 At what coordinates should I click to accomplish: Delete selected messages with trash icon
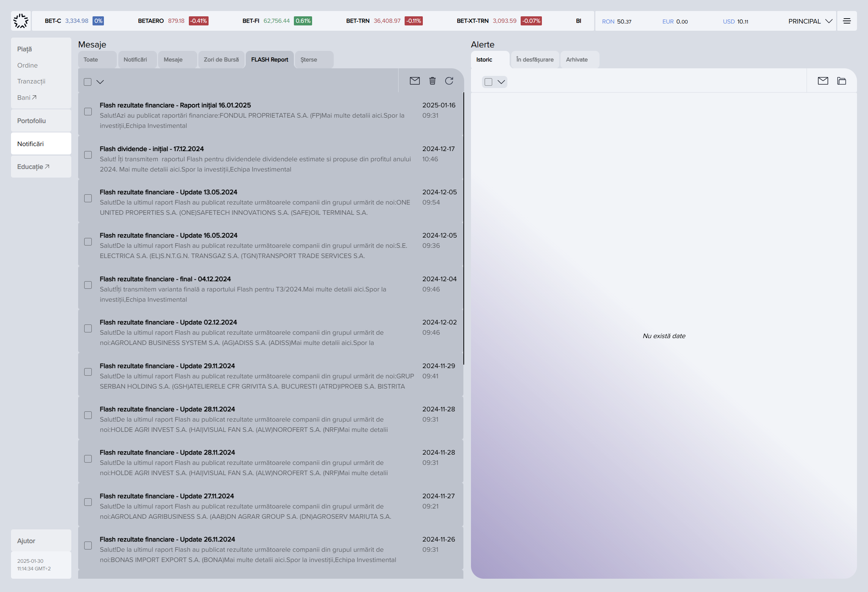coord(432,81)
